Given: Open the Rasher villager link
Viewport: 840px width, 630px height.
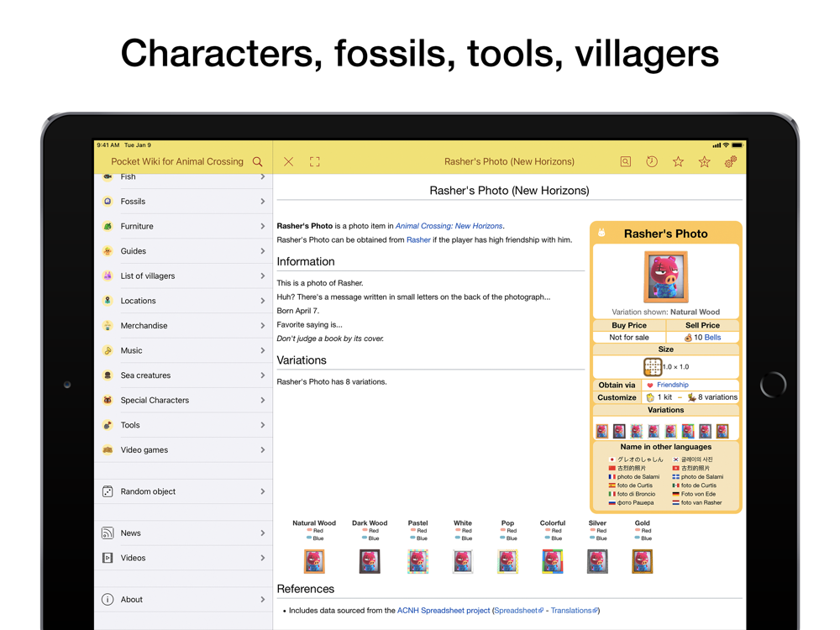Looking at the screenshot, I should click(418, 240).
